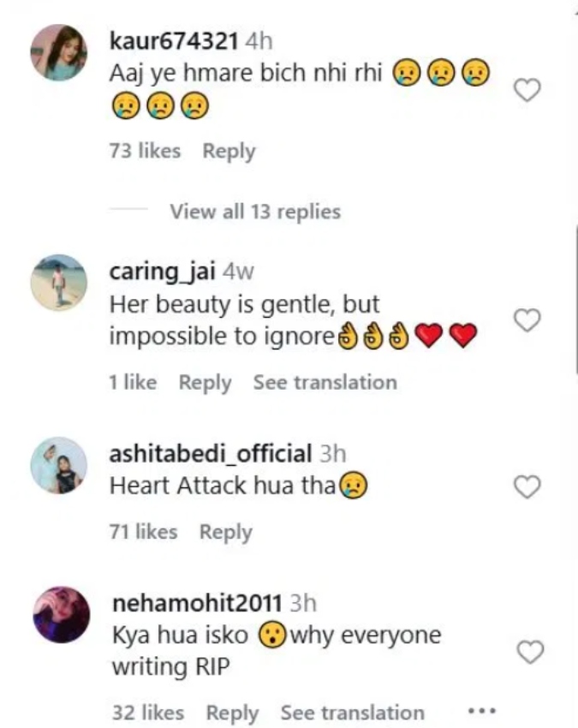Screen dimensions: 578x728
Task: See translation of nehamohit2011's comment
Action: pyautogui.click(x=352, y=713)
